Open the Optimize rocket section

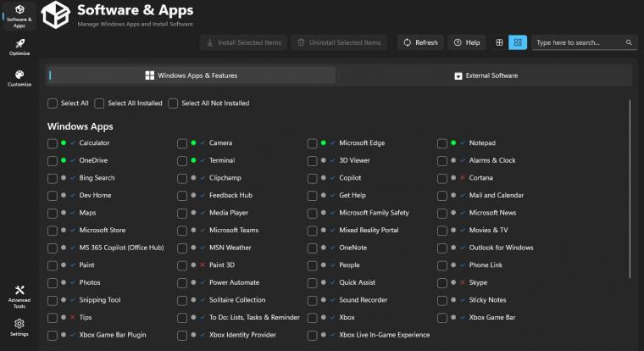19,47
